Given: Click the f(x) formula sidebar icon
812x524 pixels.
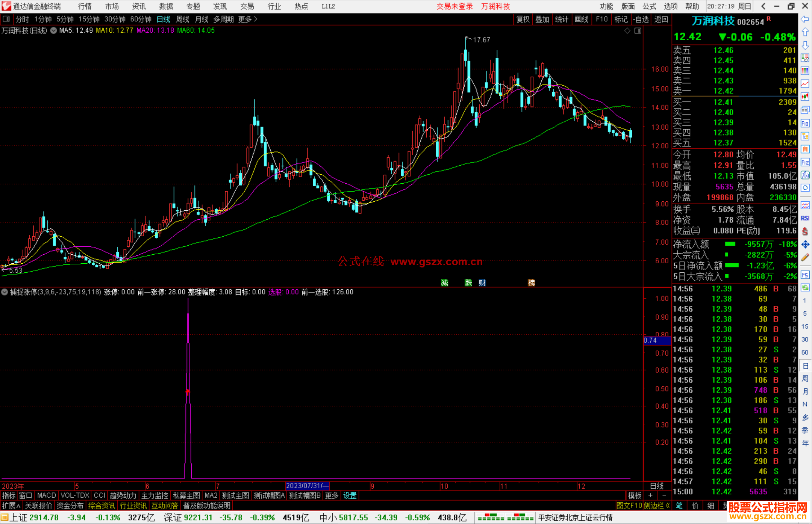Looking at the screenshot, I should (805, 175).
